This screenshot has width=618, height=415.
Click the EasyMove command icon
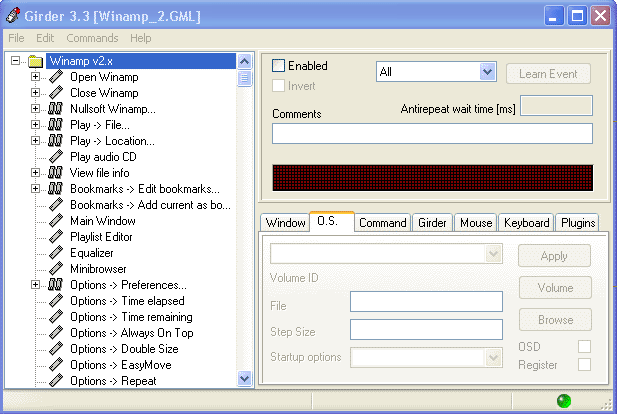pos(56,365)
